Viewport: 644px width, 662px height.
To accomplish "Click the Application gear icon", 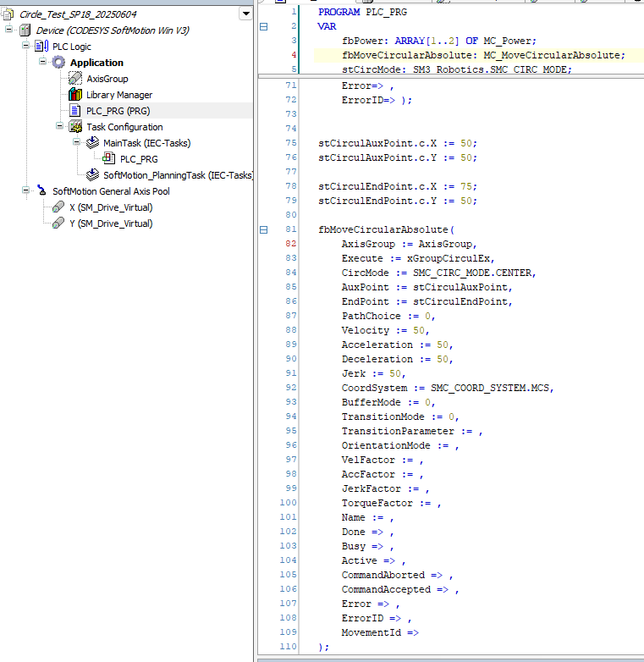I will [58, 63].
